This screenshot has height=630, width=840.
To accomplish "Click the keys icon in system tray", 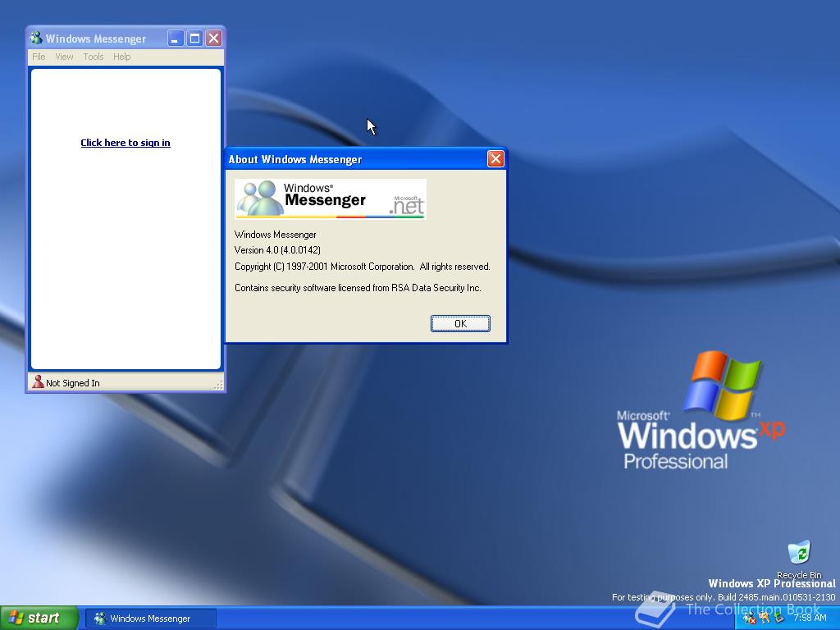I will coord(764,618).
